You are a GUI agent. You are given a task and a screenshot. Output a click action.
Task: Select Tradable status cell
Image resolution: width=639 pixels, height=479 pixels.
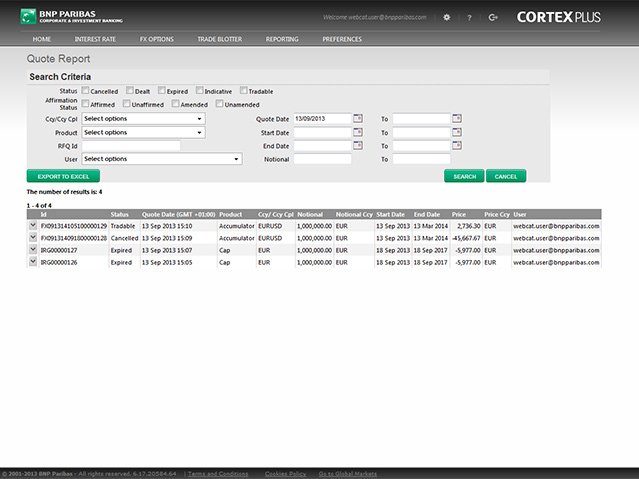(x=123, y=226)
